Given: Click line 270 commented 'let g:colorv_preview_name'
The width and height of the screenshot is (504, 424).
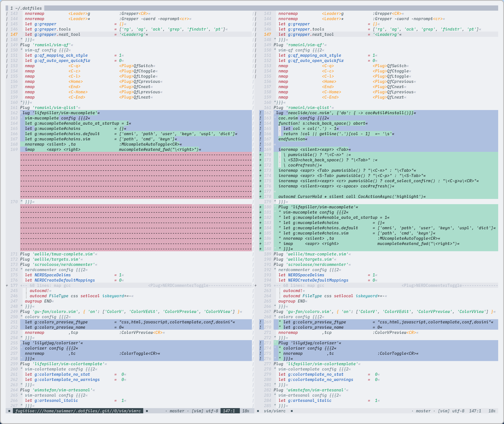Looking at the screenshot, I should (386, 327).
